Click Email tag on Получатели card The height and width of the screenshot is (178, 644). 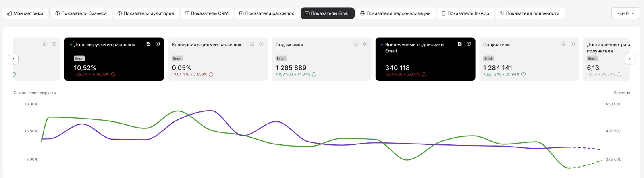click(x=488, y=59)
